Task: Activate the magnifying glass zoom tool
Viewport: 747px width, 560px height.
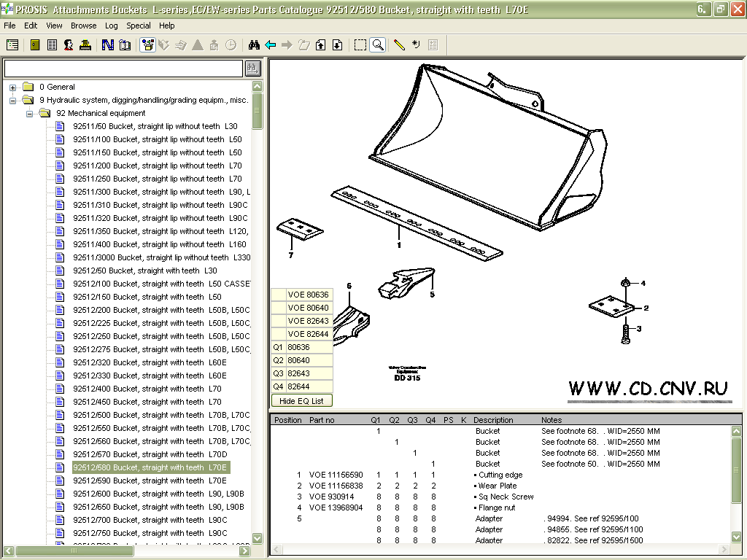Action: 378,45
